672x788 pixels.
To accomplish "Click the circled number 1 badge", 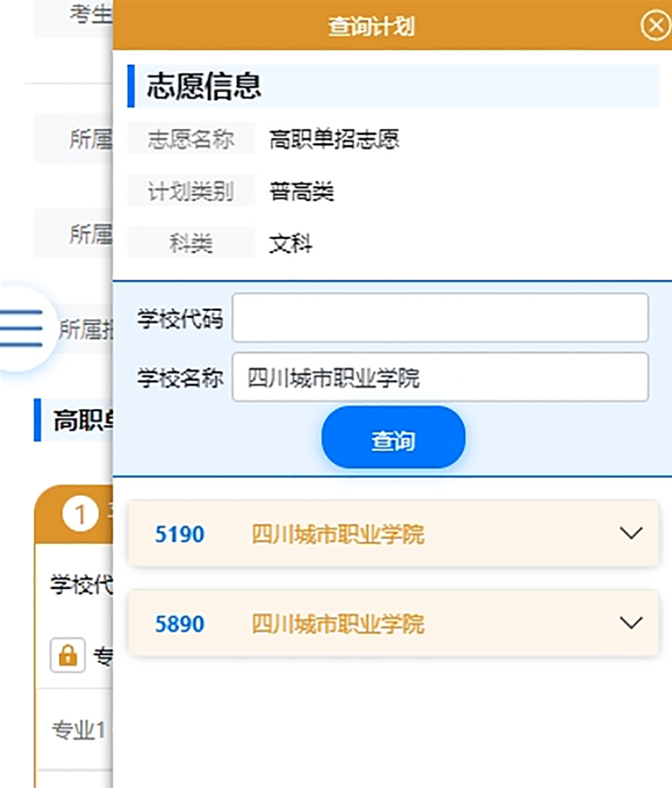I will point(80,515).
